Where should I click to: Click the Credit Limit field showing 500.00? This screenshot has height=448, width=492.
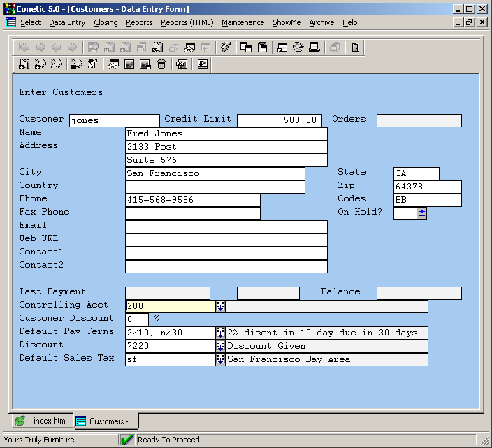280,120
